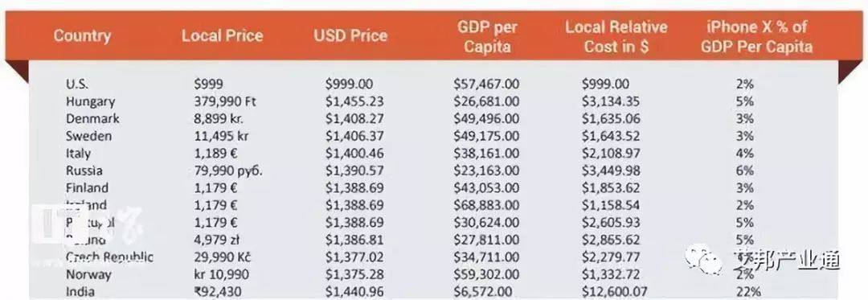Click the USD Price column header
Viewport: 868px width, 300px height.
(x=350, y=36)
